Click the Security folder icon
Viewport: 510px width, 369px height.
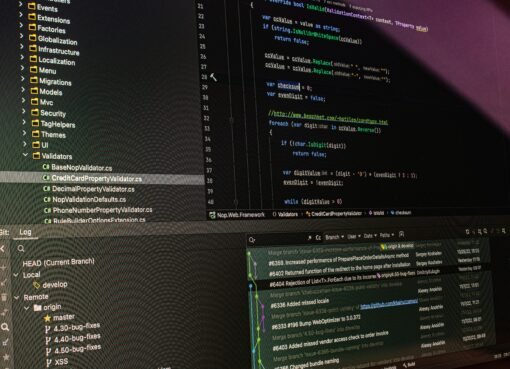[35, 112]
